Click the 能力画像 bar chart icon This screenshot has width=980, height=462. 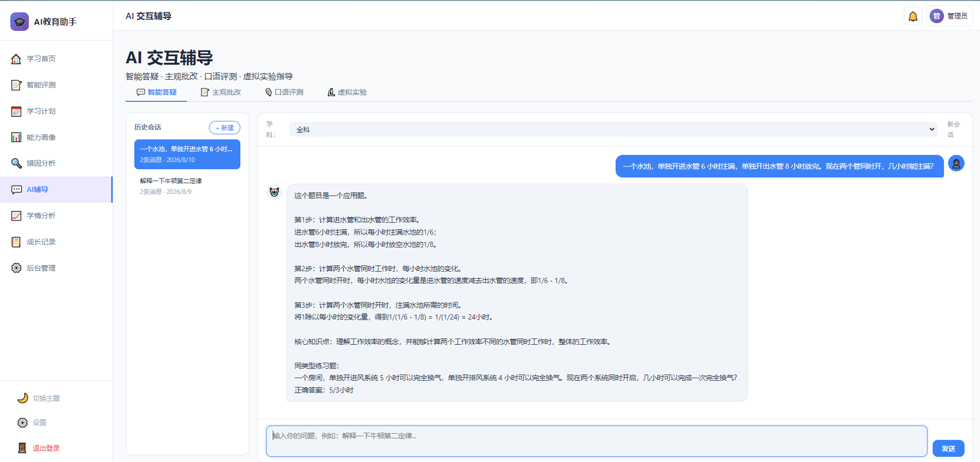[x=16, y=137]
